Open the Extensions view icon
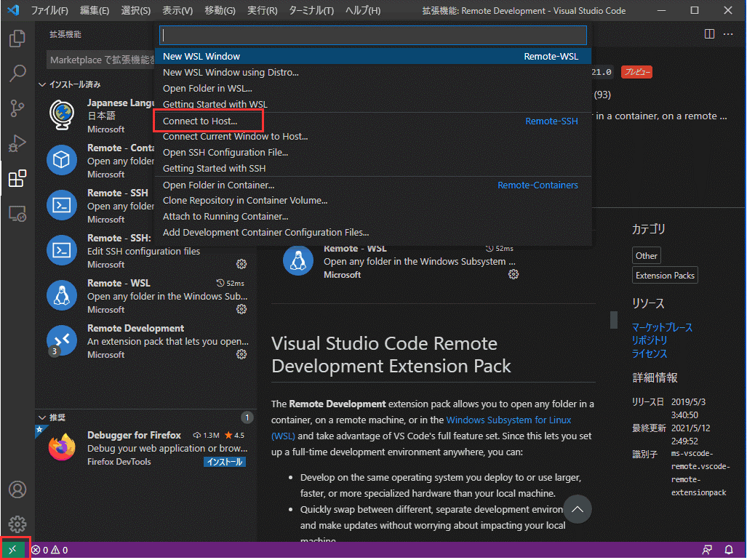This screenshot has width=747, height=560. [17, 179]
